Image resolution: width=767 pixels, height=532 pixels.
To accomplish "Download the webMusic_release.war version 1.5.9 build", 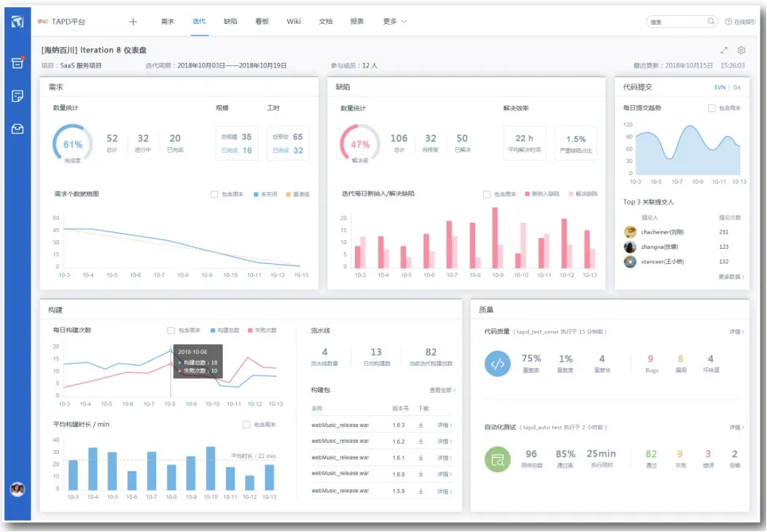I will coord(421,491).
